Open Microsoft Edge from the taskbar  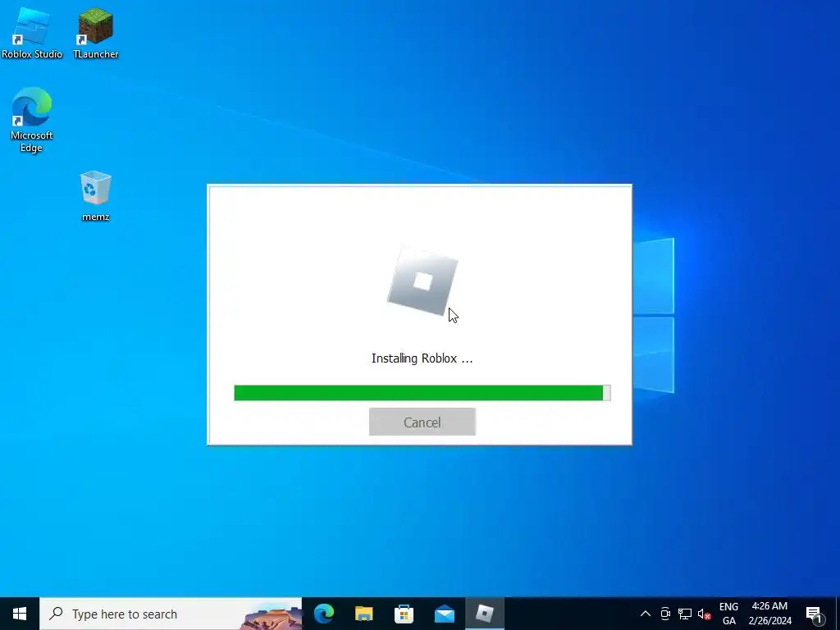tap(323, 614)
